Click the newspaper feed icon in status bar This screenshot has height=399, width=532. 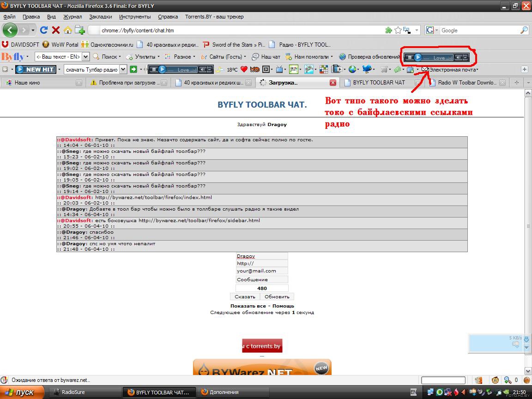coord(478,380)
